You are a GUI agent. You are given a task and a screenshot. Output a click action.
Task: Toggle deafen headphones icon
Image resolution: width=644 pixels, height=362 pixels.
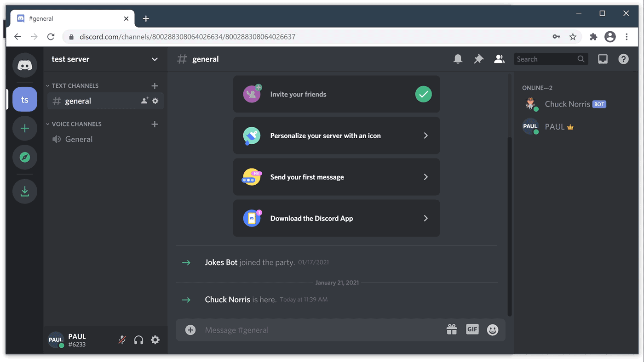(x=138, y=340)
